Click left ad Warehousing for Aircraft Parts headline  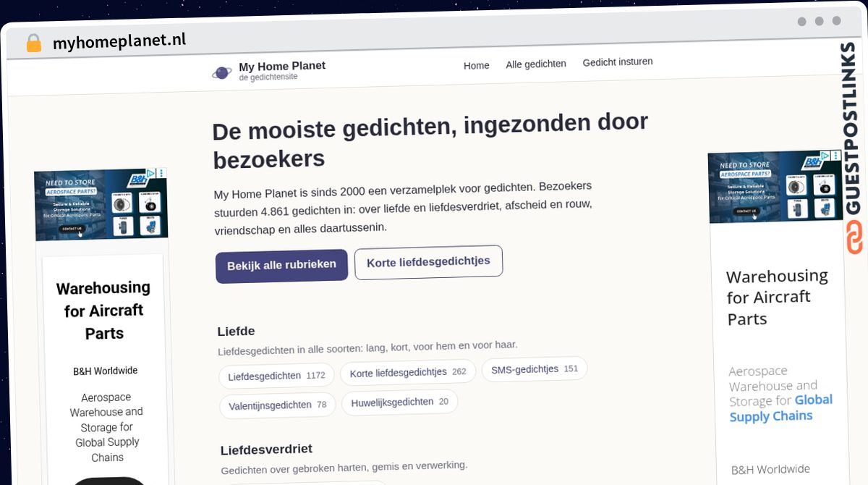pos(103,311)
